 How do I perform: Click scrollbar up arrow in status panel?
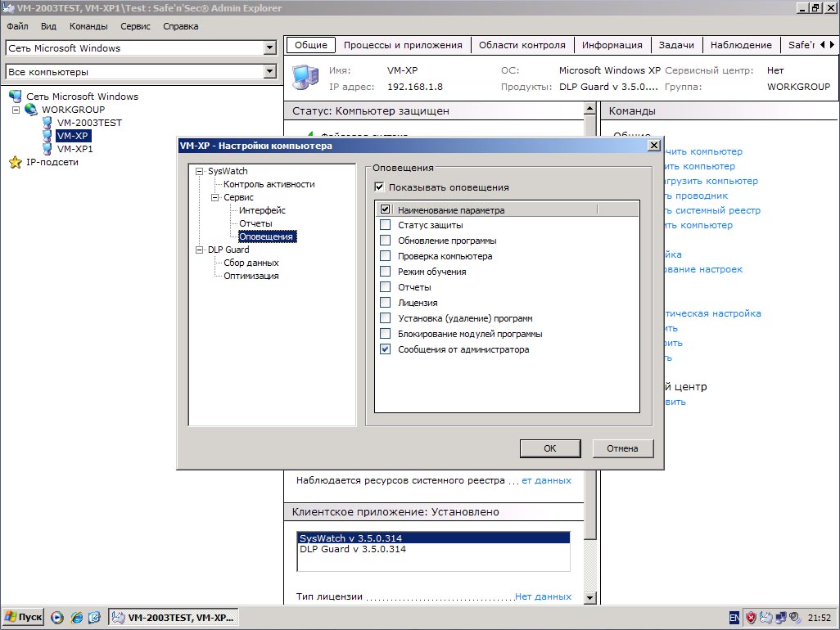(x=589, y=109)
